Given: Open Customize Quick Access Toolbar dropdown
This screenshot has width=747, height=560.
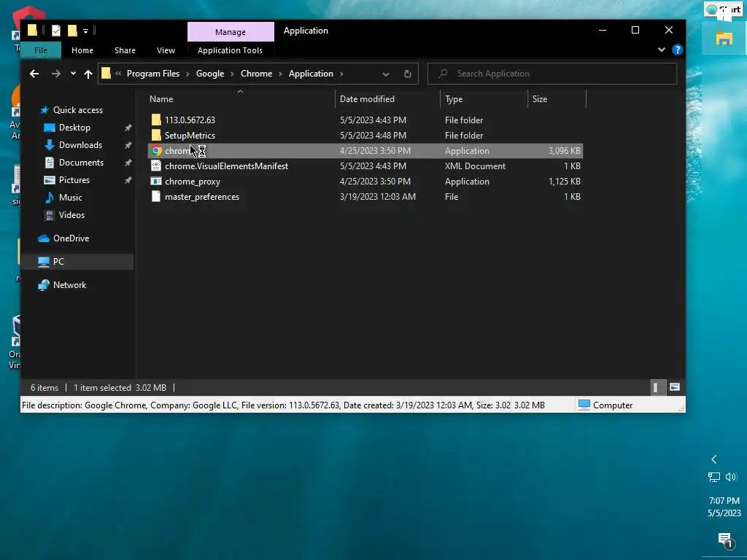Looking at the screenshot, I should tap(86, 31).
